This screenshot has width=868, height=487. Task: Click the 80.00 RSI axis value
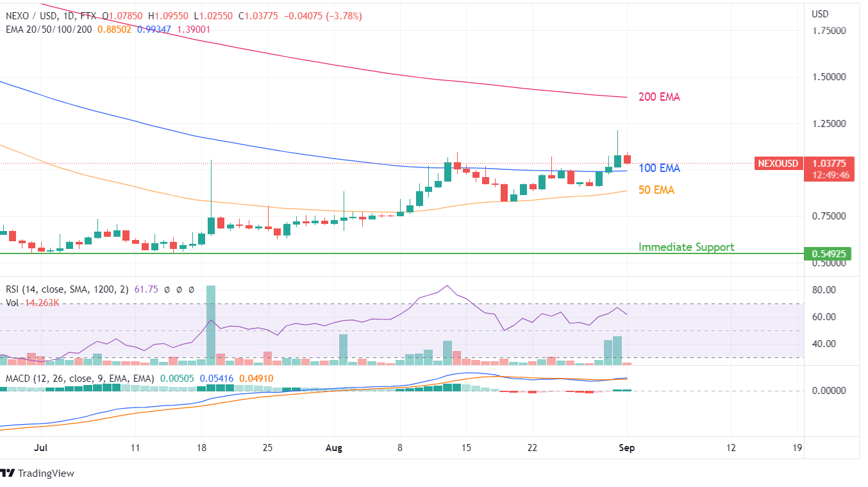point(824,290)
